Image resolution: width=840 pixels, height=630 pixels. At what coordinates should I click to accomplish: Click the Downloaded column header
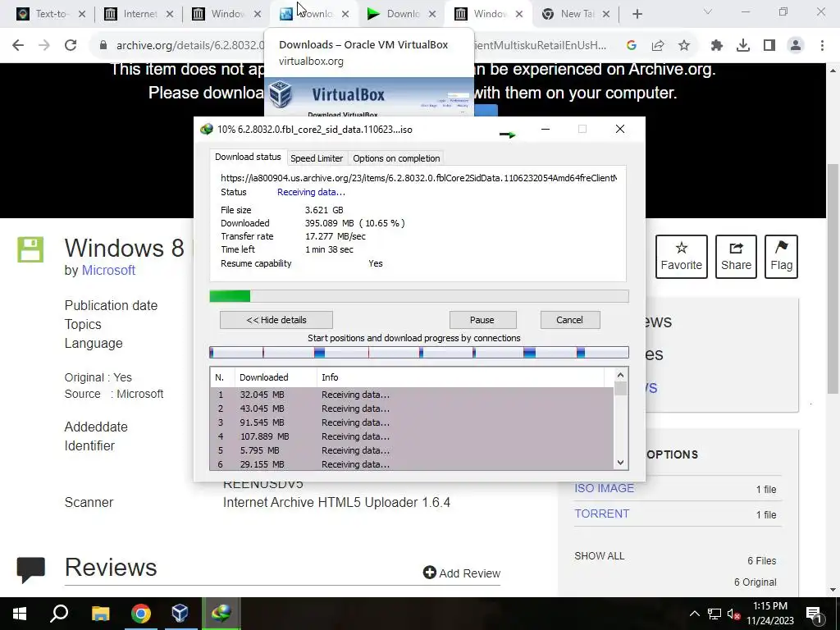coord(276,377)
